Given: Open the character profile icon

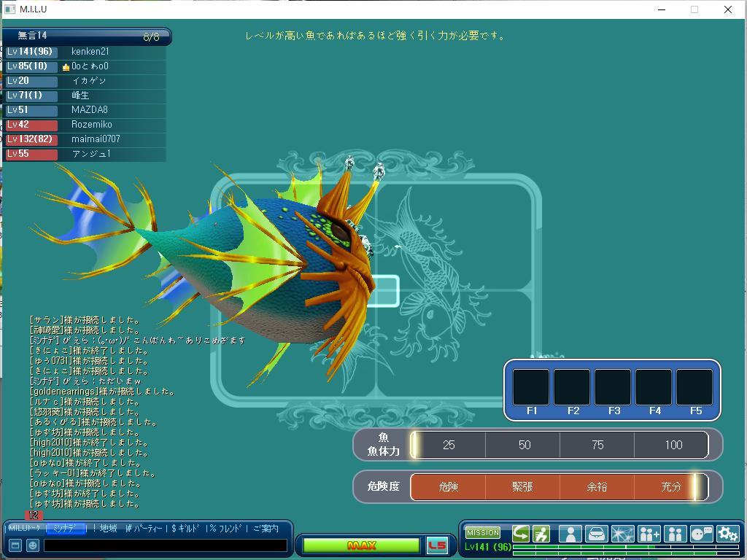Looking at the screenshot, I should 570,534.
